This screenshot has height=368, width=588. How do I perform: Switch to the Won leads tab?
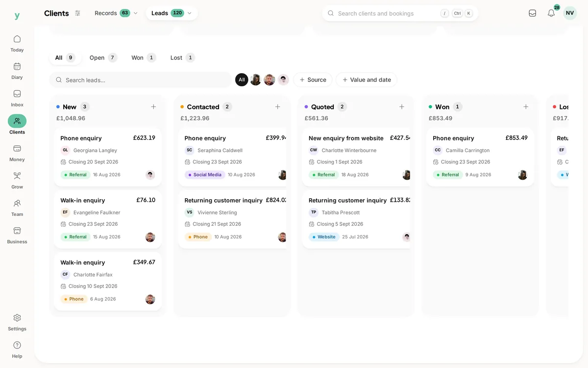(x=144, y=57)
